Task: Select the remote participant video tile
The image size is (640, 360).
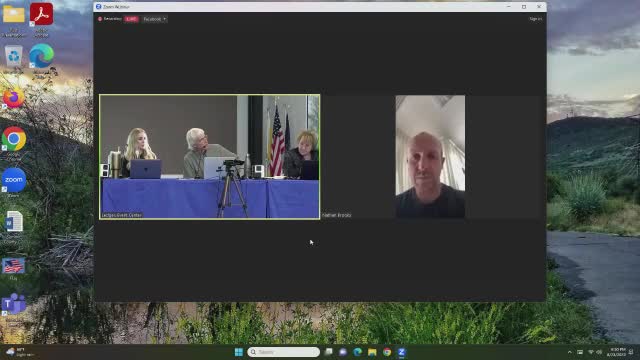Action: 430,157
